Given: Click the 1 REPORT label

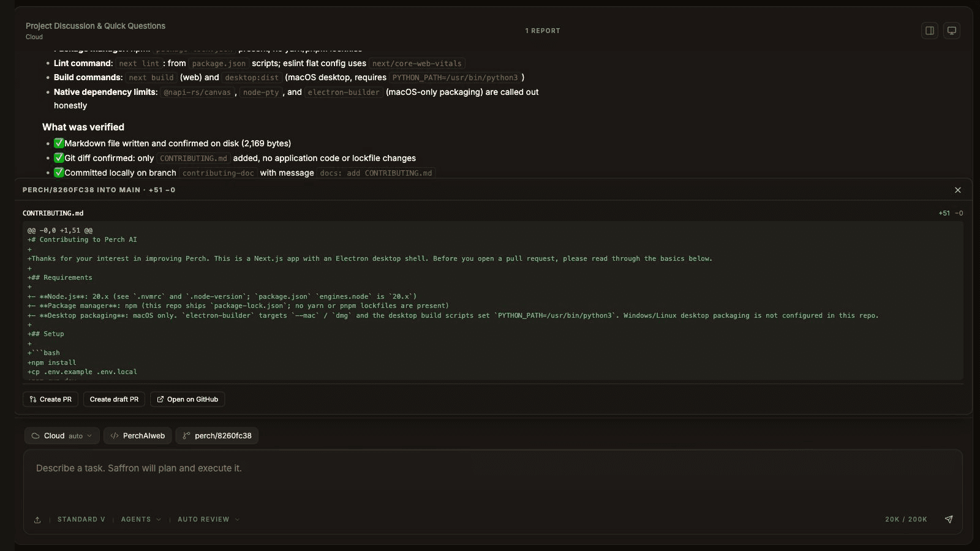Looking at the screenshot, I should pyautogui.click(x=543, y=31).
